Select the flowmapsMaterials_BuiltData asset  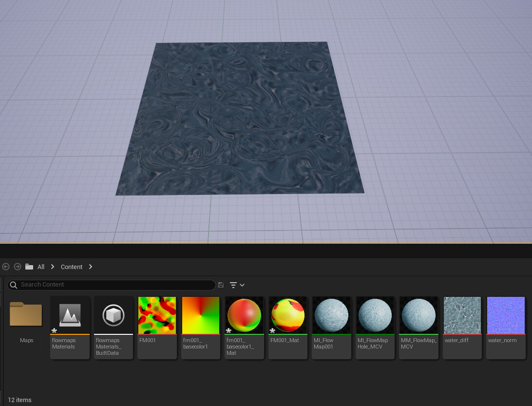[113, 315]
